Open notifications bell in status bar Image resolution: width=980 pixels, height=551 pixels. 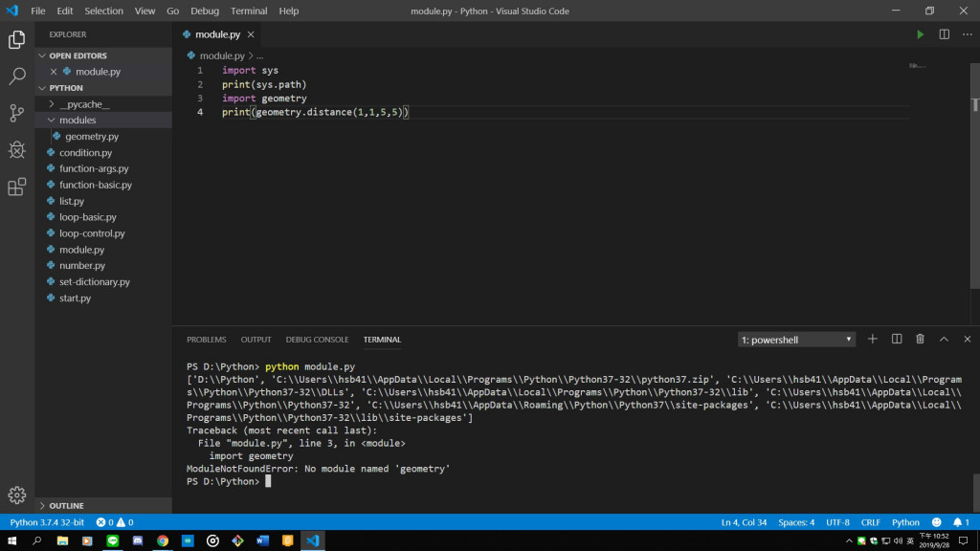click(x=961, y=522)
